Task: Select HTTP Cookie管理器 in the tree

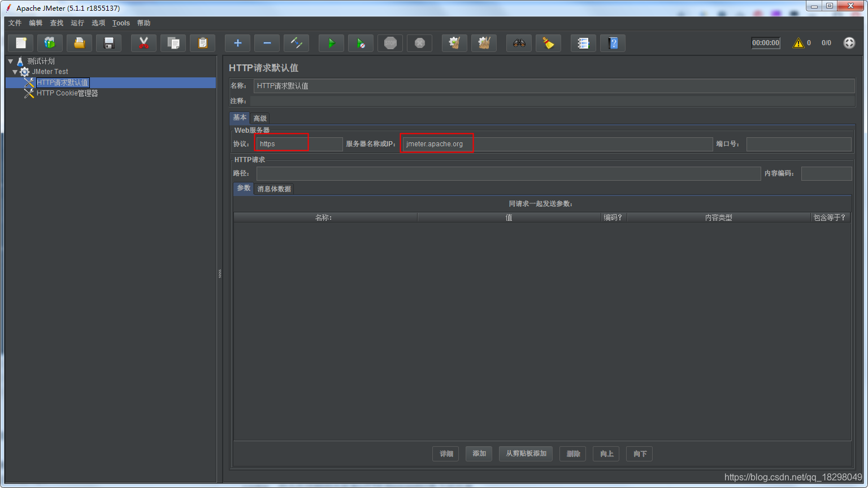Action: pyautogui.click(x=67, y=93)
